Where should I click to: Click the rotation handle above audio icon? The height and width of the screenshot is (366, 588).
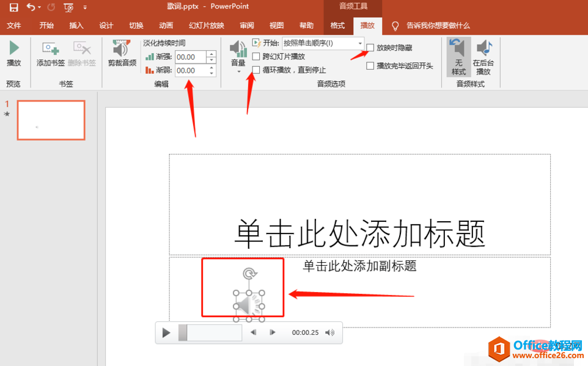click(249, 273)
